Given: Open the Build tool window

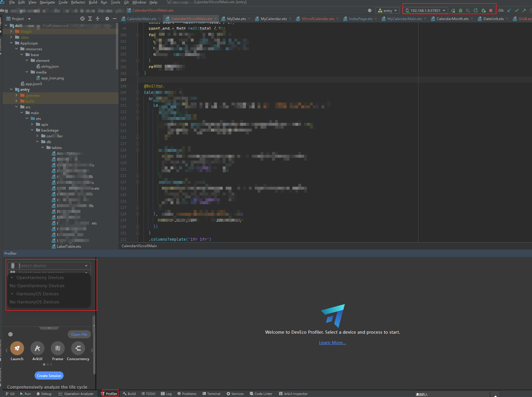Looking at the screenshot, I should pos(129,394).
